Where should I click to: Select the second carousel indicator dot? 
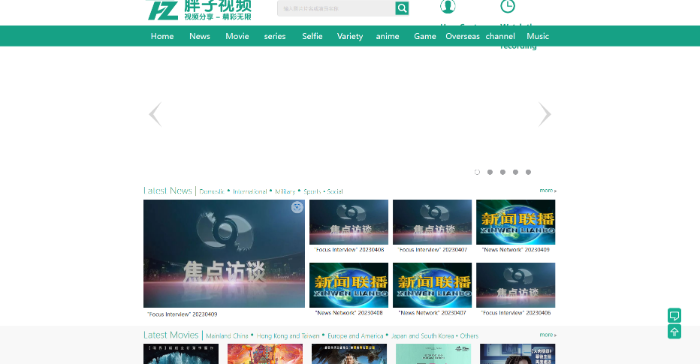(490, 172)
